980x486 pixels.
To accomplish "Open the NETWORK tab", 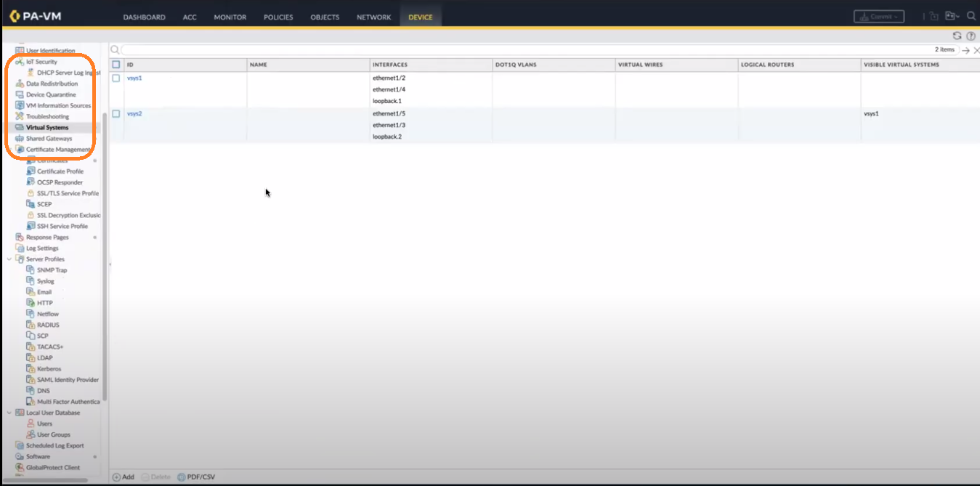I will pyautogui.click(x=373, y=17).
